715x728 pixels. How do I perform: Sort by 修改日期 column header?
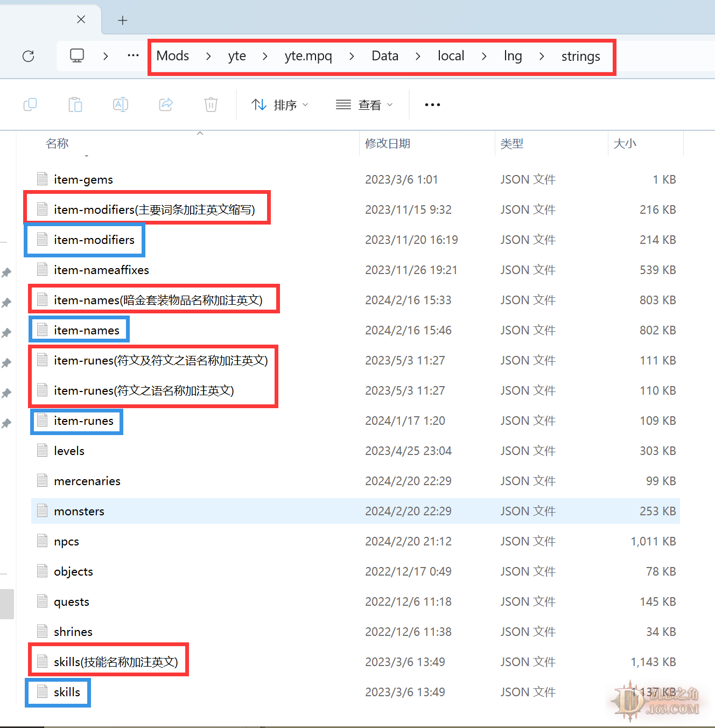click(x=388, y=143)
